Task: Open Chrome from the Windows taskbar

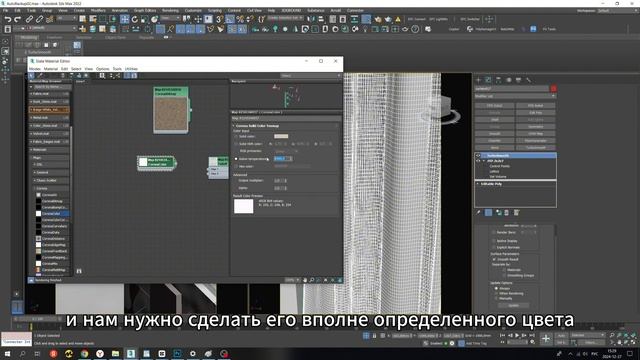Action: 84,353
